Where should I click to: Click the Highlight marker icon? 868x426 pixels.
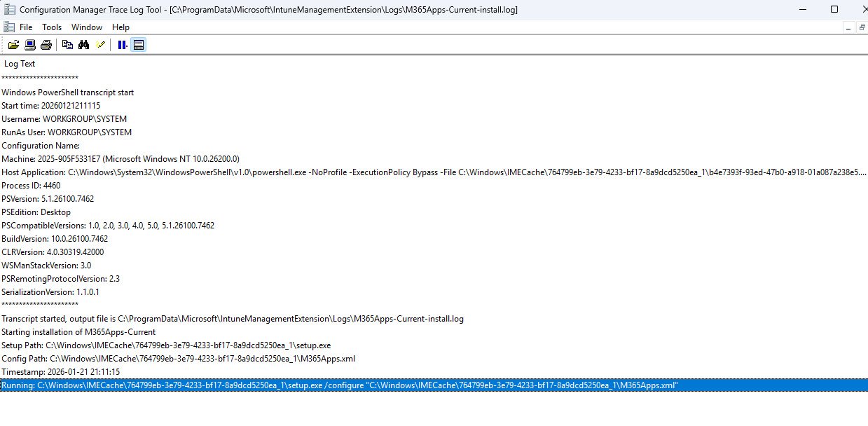(101, 45)
